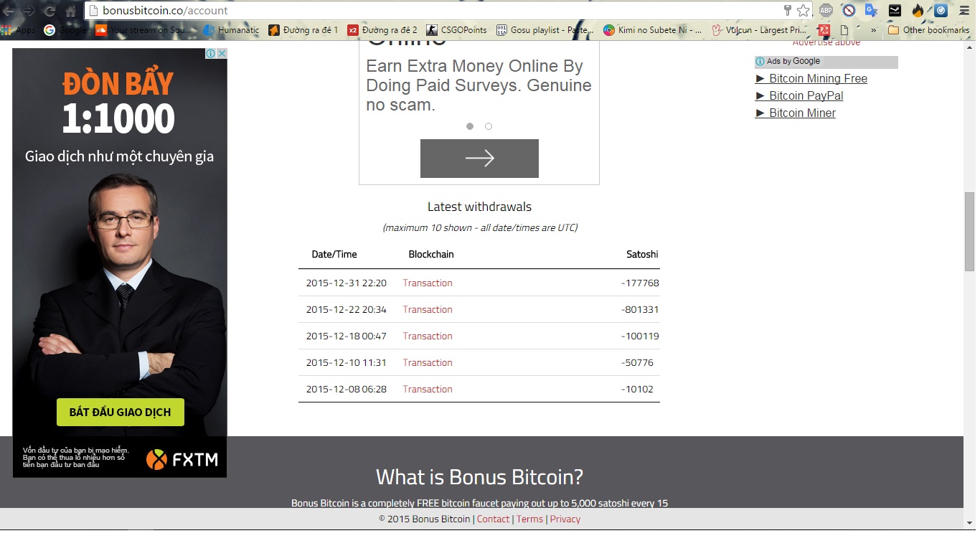
Task: Open the Gosu playlist bookmark
Action: tap(545, 30)
